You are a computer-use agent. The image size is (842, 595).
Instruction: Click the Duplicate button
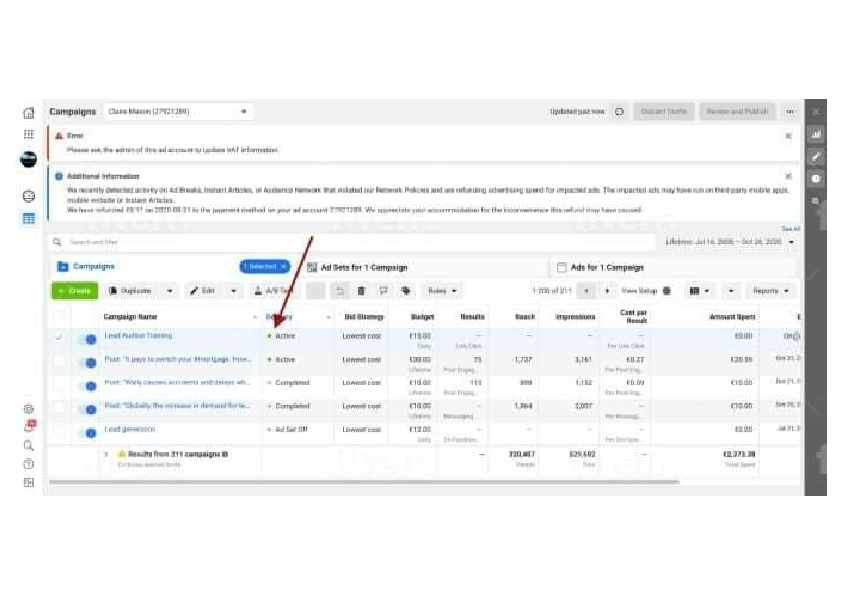pyautogui.click(x=130, y=291)
